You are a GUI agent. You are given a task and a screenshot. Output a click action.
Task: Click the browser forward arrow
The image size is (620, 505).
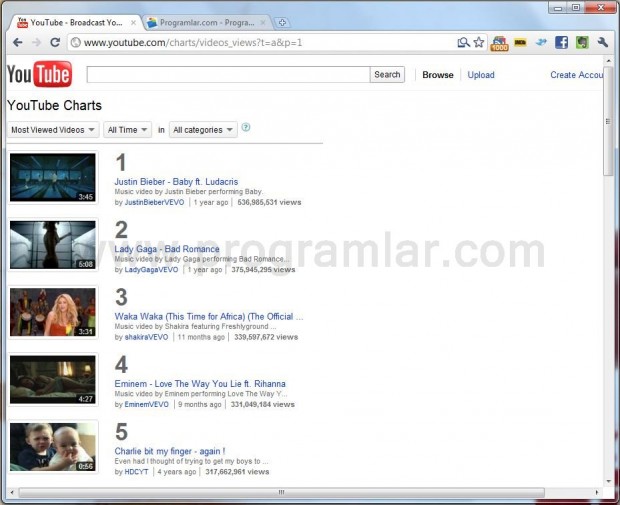coord(36,42)
